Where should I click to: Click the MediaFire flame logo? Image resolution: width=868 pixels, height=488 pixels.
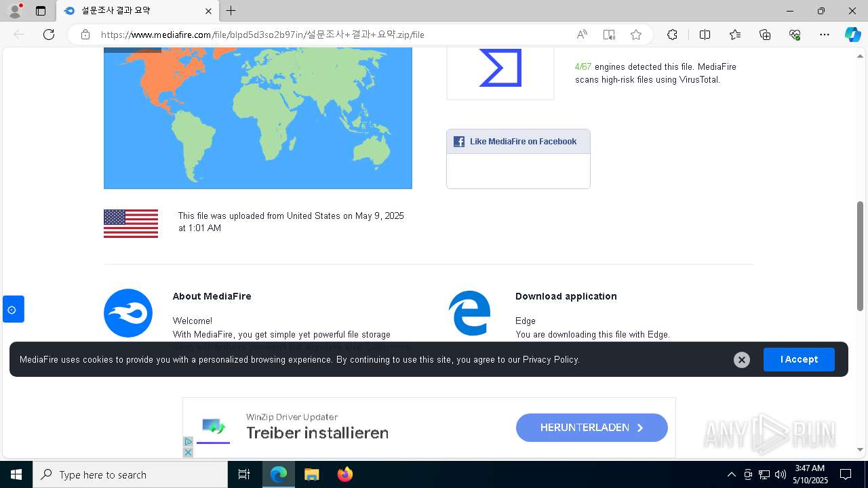tap(128, 313)
